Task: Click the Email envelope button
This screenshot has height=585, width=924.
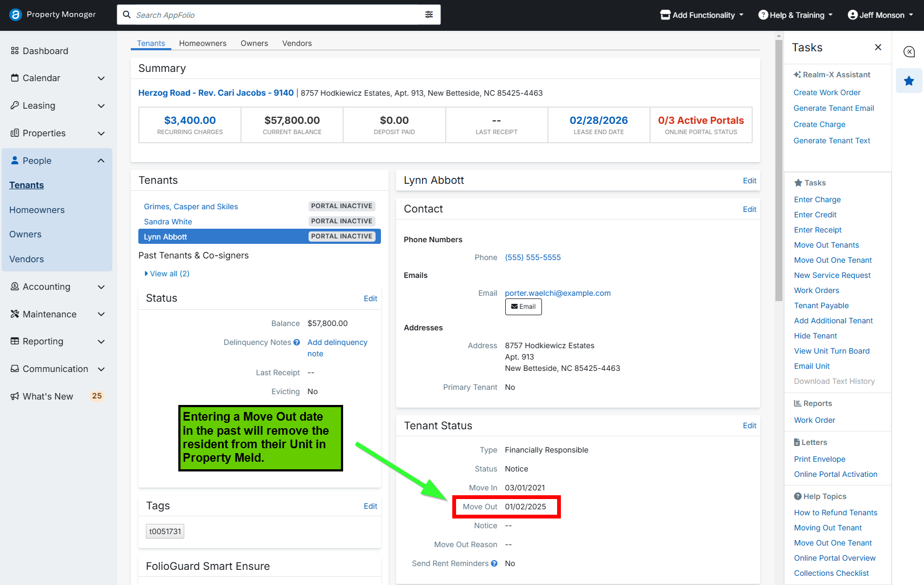Action: tap(523, 307)
